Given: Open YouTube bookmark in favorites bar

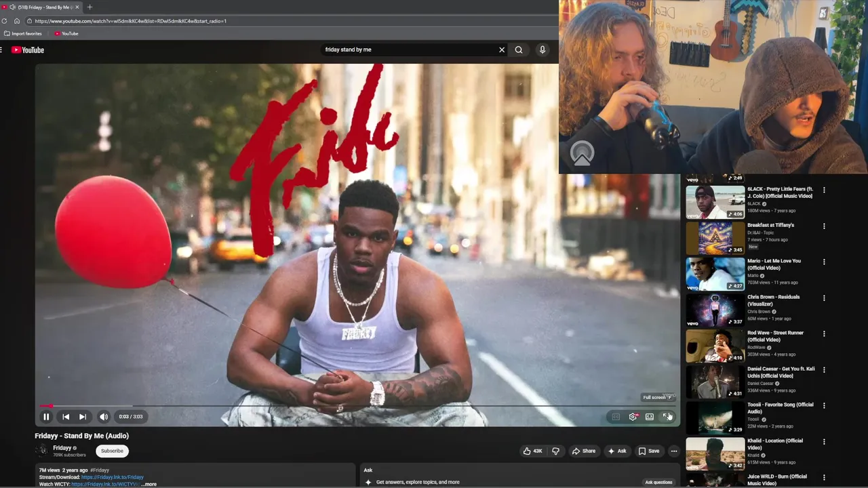Looking at the screenshot, I should coord(66,33).
